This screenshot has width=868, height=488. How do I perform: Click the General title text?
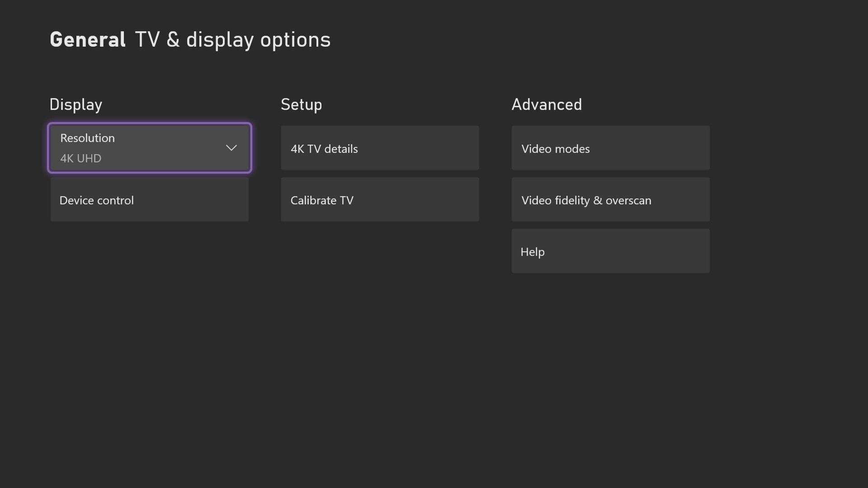tap(87, 39)
